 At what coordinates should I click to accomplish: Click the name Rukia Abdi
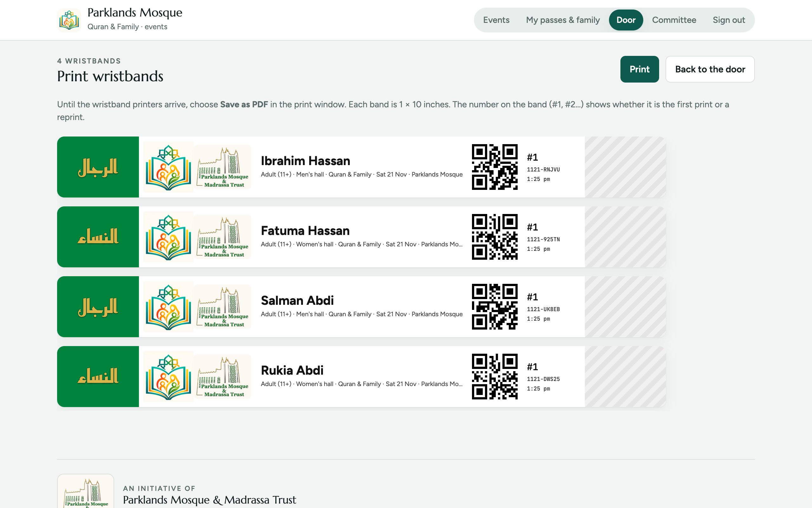point(292,371)
